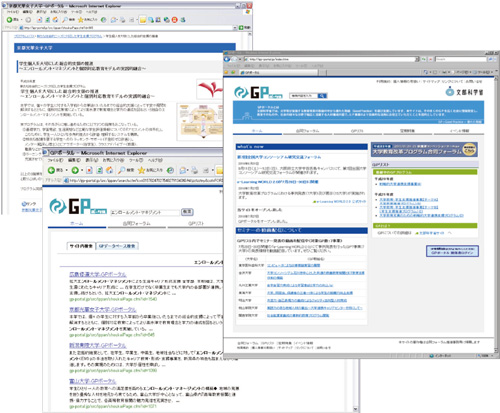The width and height of the screenshot is (500, 413).
Task: Click red circular icon in top-left IE toolbar
Action: point(174,20)
